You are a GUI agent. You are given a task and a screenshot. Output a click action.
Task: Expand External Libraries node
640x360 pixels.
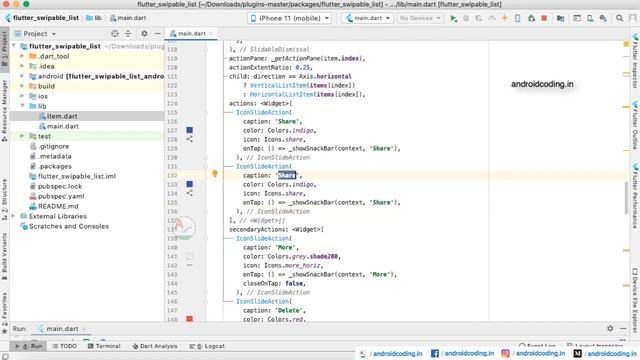(13, 216)
